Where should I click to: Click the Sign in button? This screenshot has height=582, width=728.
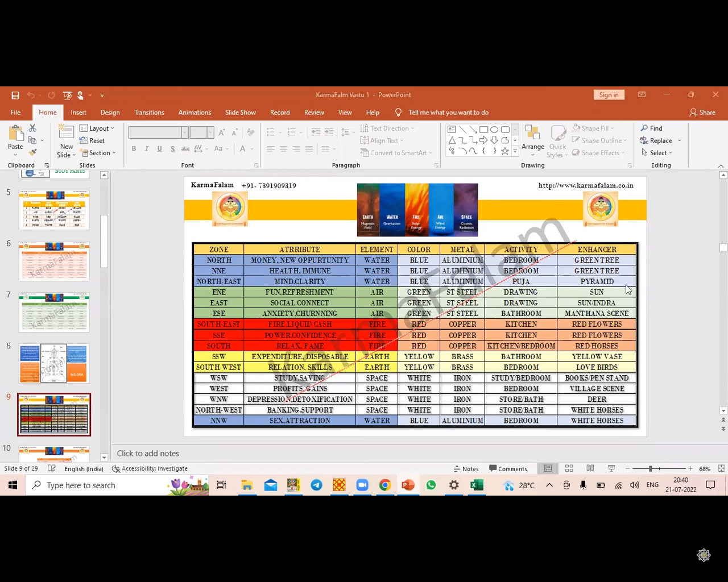click(x=609, y=95)
